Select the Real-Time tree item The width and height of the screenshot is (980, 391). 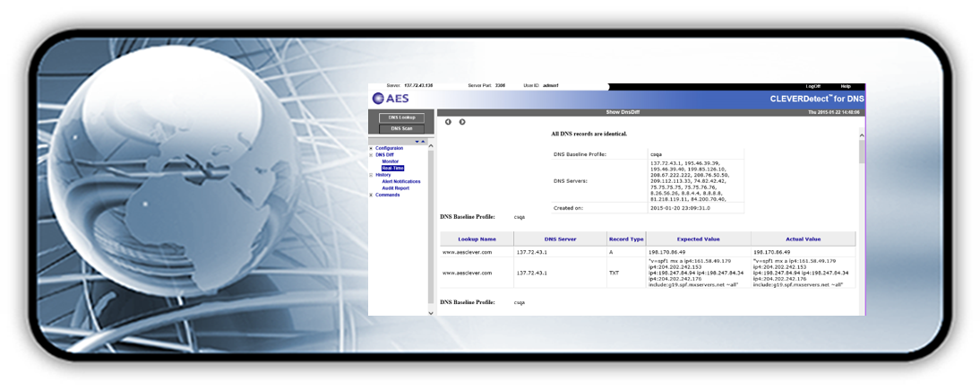[x=393, y=169]
